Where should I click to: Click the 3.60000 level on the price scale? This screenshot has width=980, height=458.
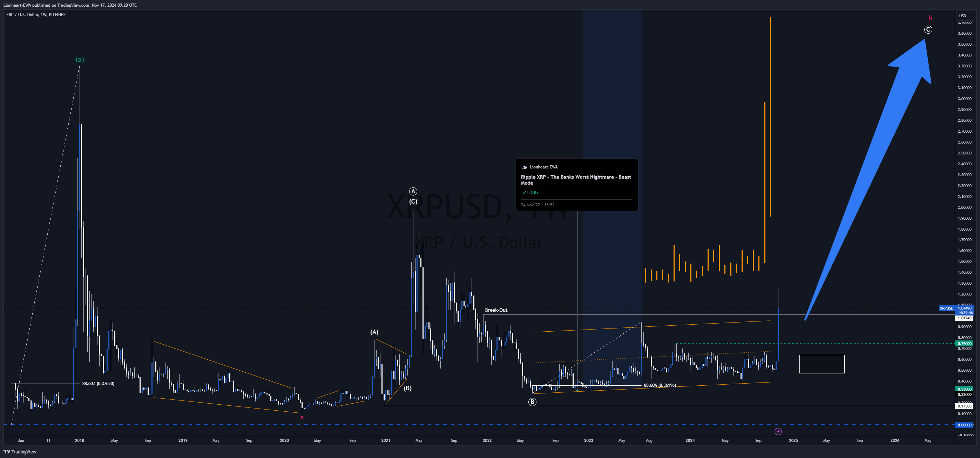(x=965, y=33)
